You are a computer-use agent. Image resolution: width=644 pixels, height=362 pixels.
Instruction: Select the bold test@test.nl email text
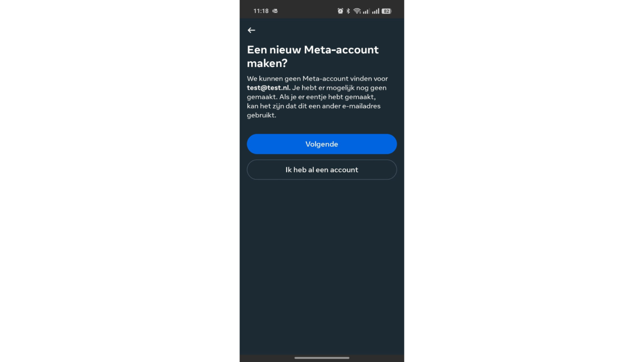point(268,88)
